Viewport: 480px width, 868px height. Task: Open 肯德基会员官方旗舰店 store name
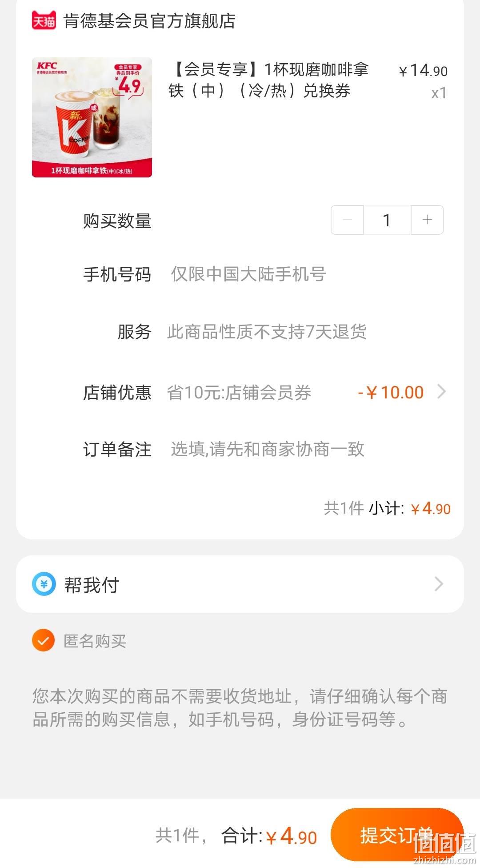[149, 20]
